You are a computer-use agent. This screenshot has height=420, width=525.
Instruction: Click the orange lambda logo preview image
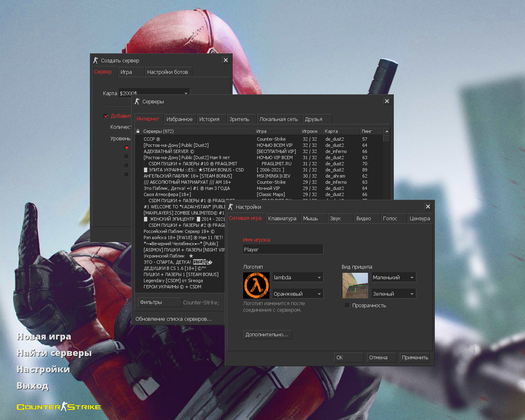pyautogui.click(x=256, y=285)
